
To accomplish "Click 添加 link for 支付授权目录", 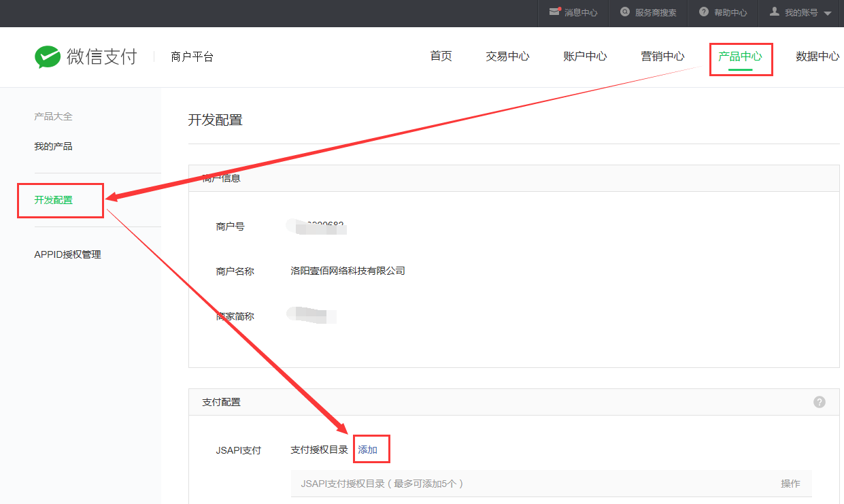I will 367,450.
